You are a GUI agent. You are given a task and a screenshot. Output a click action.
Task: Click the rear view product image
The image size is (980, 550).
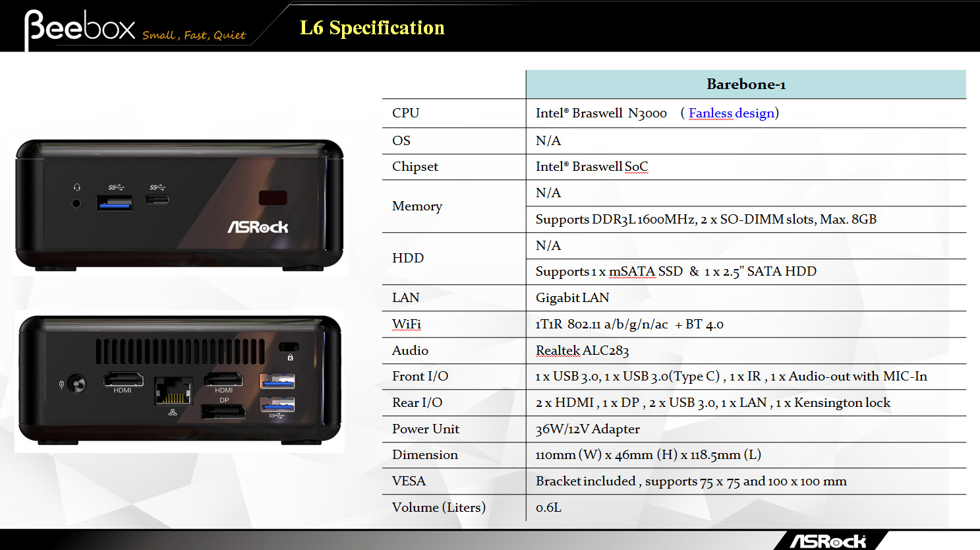click(x=180, y=381)
